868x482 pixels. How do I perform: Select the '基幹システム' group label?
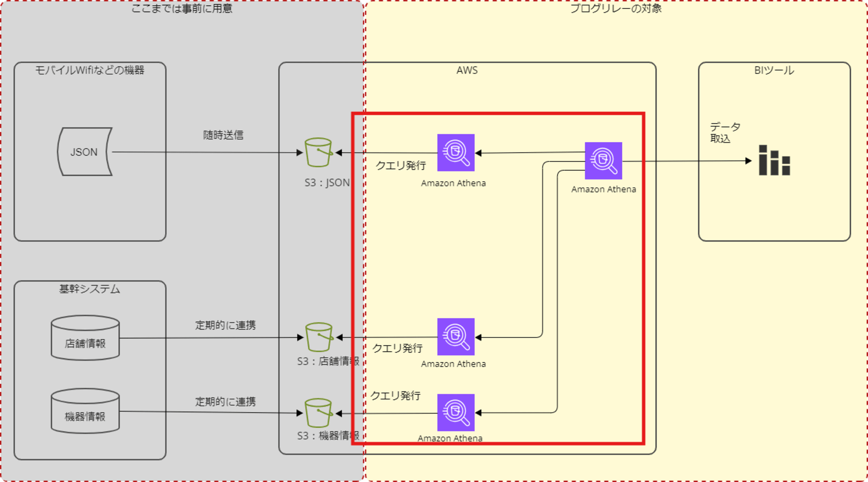pos(89,289)
